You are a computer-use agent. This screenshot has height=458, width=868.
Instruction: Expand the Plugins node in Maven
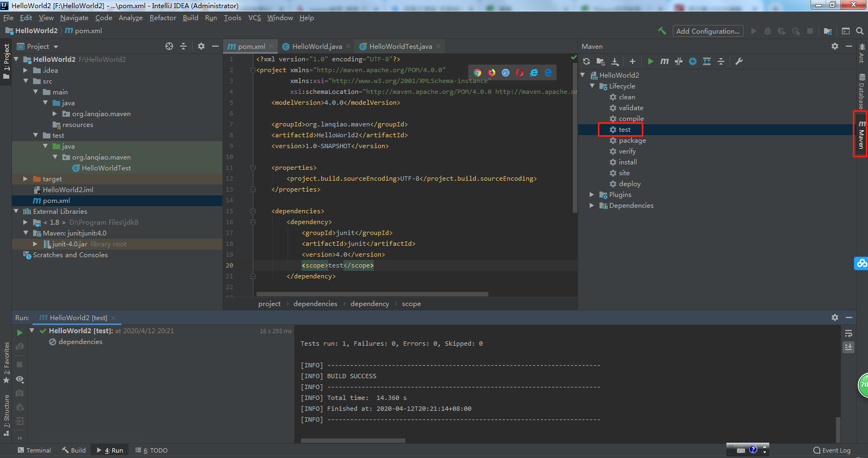pos(592,194)
